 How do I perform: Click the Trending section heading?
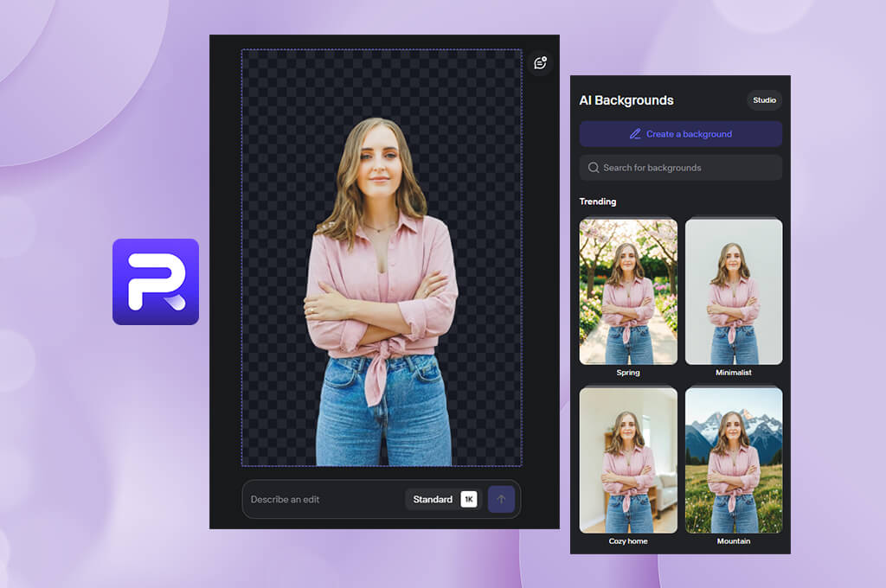[597, 201]
